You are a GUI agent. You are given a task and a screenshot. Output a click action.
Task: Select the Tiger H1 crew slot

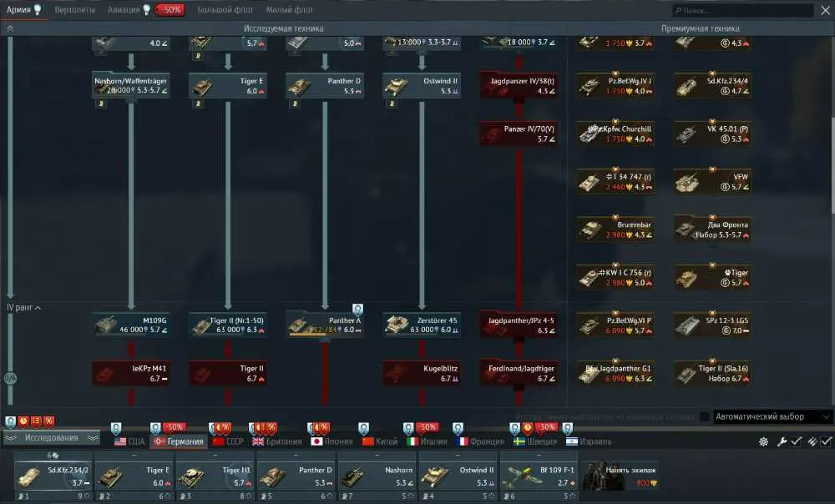(215, 476)
